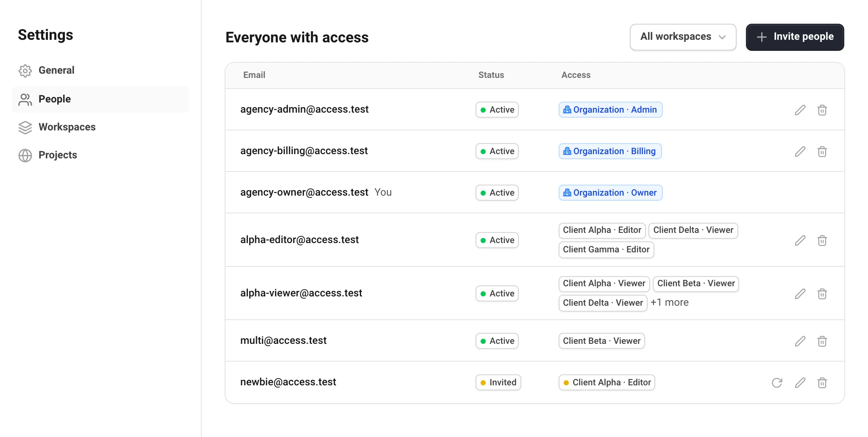The height and width of the screenshot is (437, 868).
Task: Click Client Gamma · Editor badge
Action: tap(606, 249)
